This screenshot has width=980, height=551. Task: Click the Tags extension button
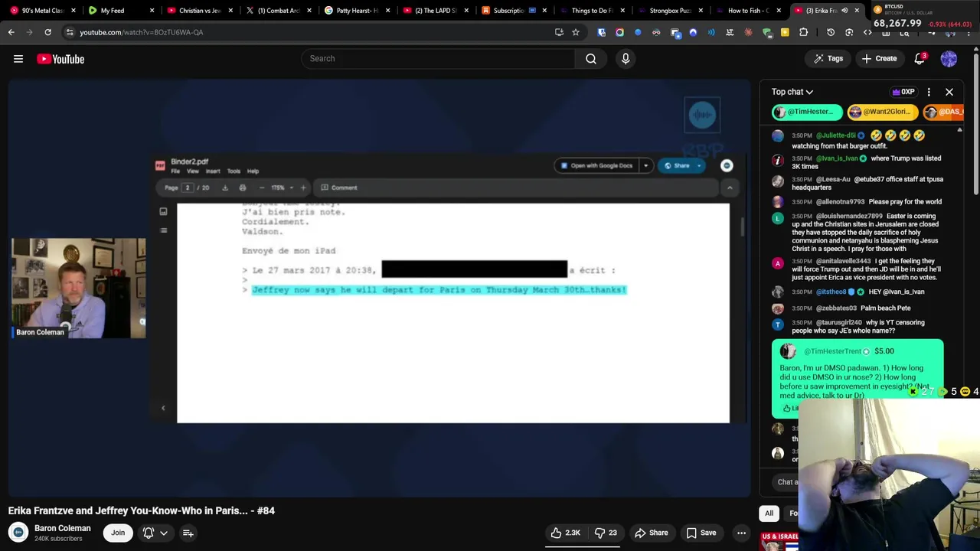point(828,59)
